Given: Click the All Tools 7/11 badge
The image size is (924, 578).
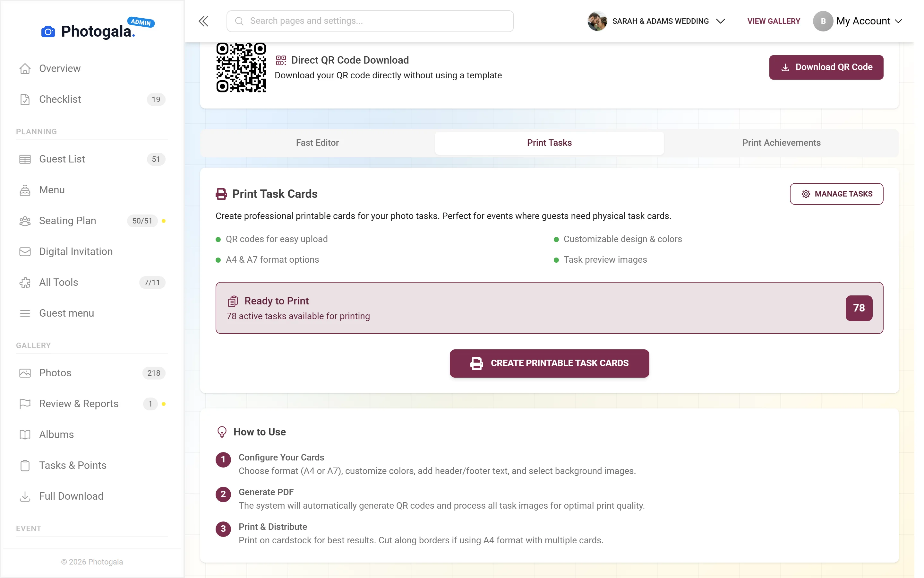Looking at the screenshot, I should click(152, 283).
